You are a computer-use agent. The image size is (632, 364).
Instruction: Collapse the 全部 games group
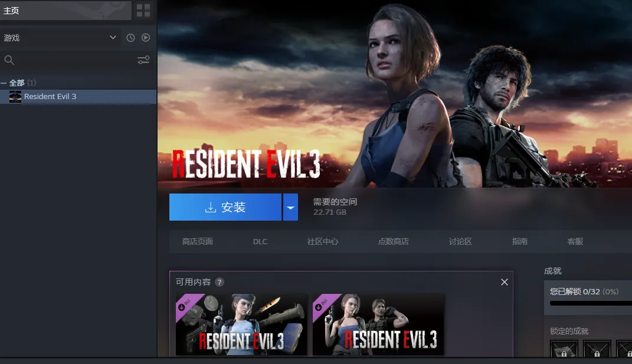coord(4,83)
